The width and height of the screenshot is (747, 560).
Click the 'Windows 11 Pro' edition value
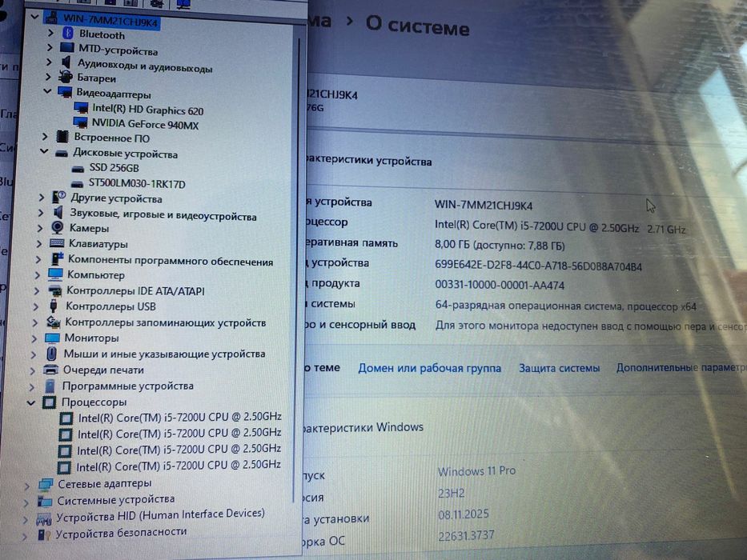[477, 471]
